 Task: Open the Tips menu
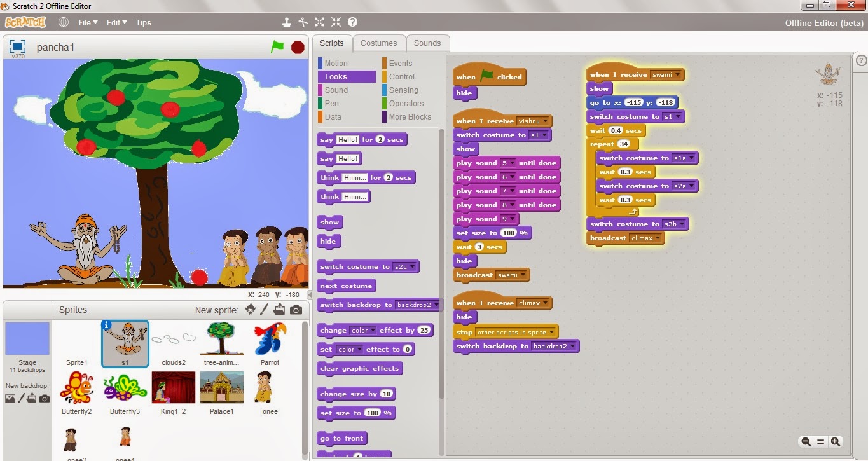click(143, 22)
